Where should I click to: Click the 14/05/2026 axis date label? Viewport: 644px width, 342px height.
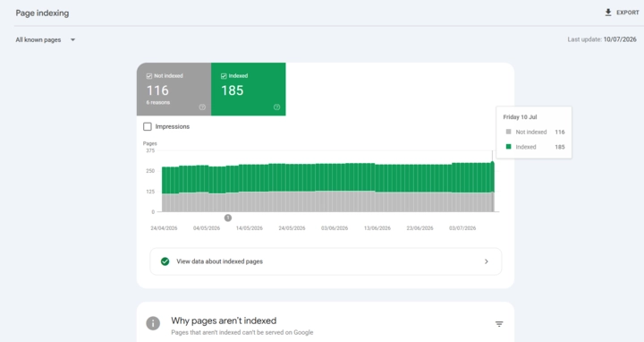click(250, 228)
